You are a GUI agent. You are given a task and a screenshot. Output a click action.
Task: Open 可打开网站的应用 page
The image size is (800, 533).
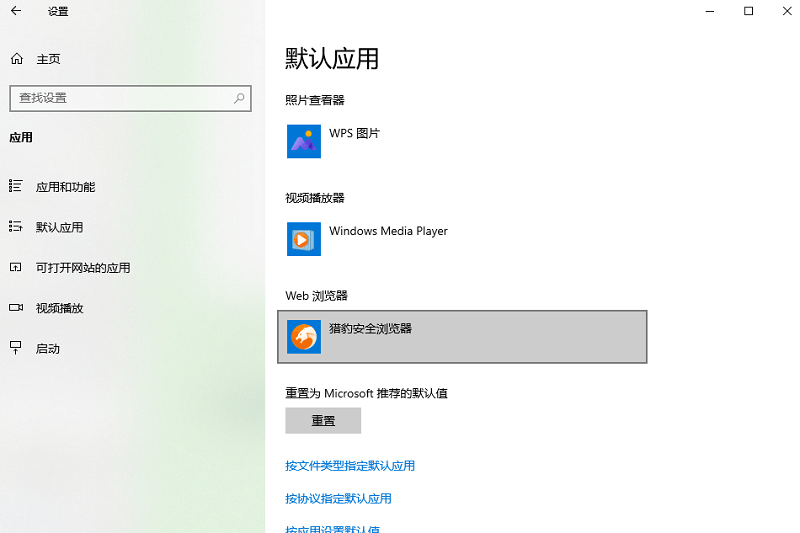click(83, 267)
